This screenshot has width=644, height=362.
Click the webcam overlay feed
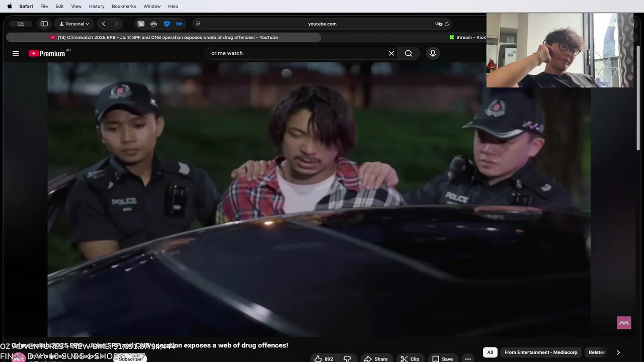[560, 50]
